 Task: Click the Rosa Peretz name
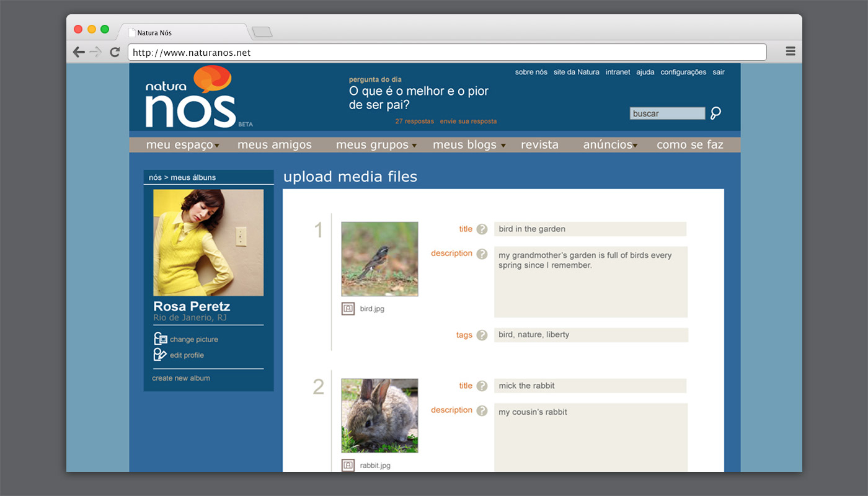pos(192,306)
